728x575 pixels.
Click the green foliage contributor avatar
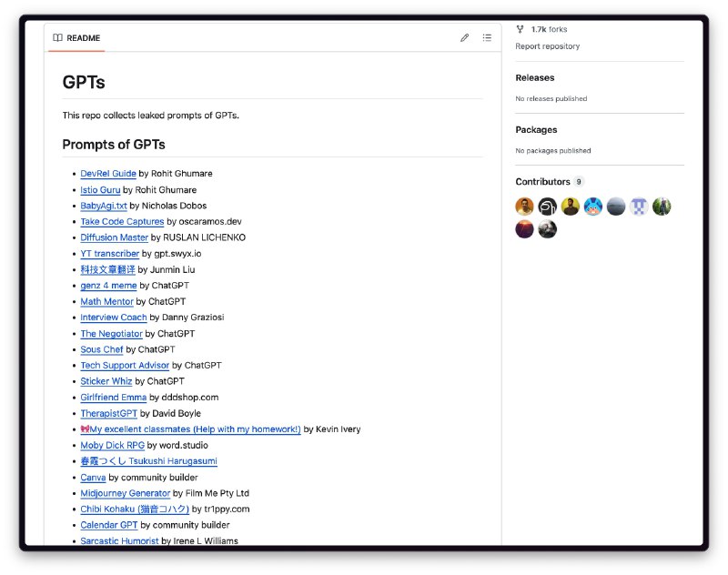[x=662, y=206]
